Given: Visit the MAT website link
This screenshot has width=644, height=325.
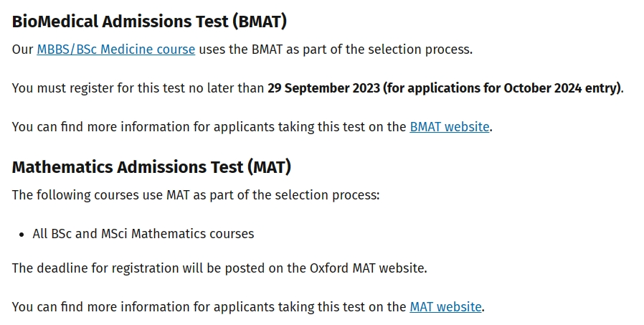Looking at the screenshot, I should (445, 307).
